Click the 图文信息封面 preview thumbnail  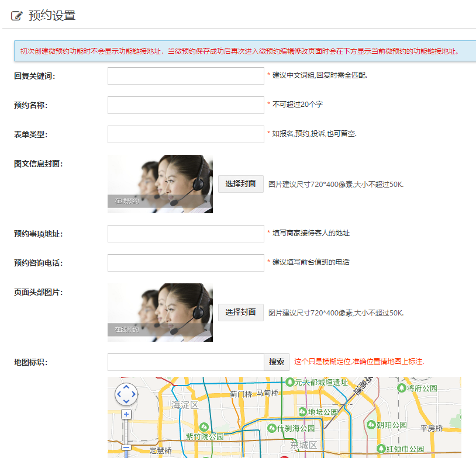(x=160, y=184)
